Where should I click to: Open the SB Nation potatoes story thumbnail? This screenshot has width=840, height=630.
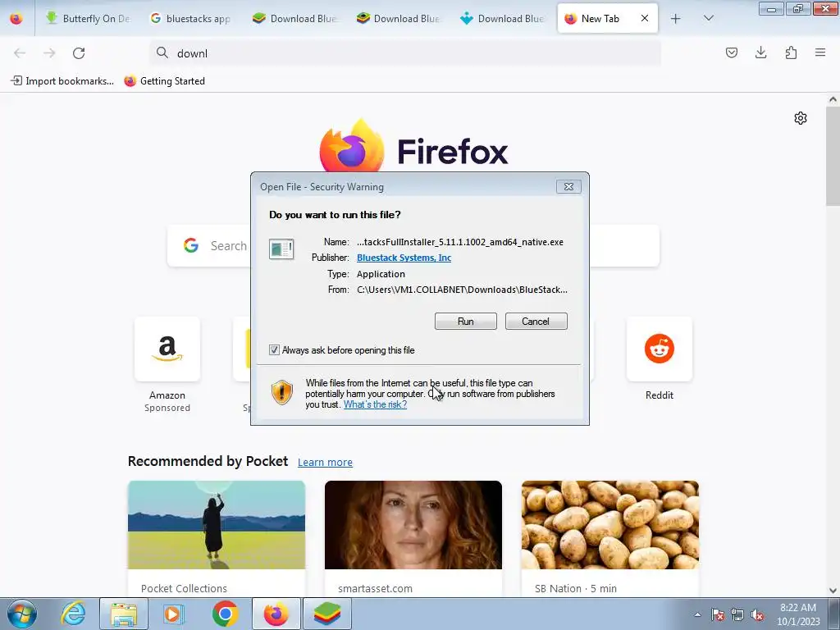point(610,525)
